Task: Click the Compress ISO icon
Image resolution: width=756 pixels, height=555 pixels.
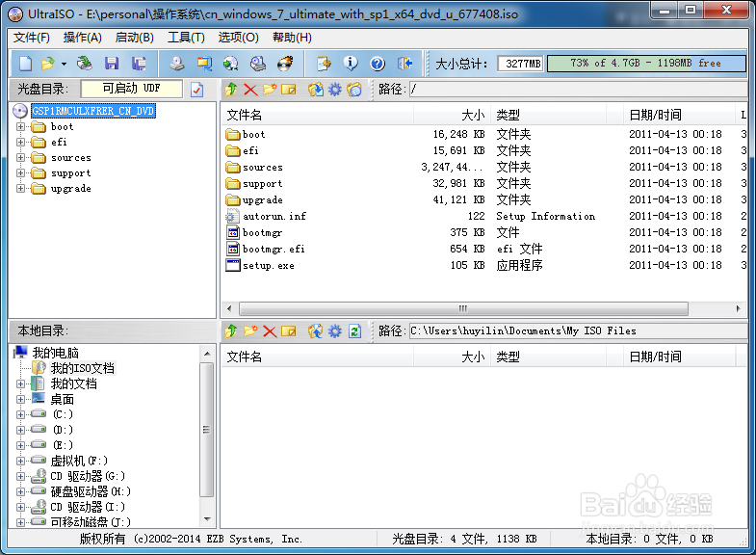Action: pyautogui.click(x=204, y=64)
